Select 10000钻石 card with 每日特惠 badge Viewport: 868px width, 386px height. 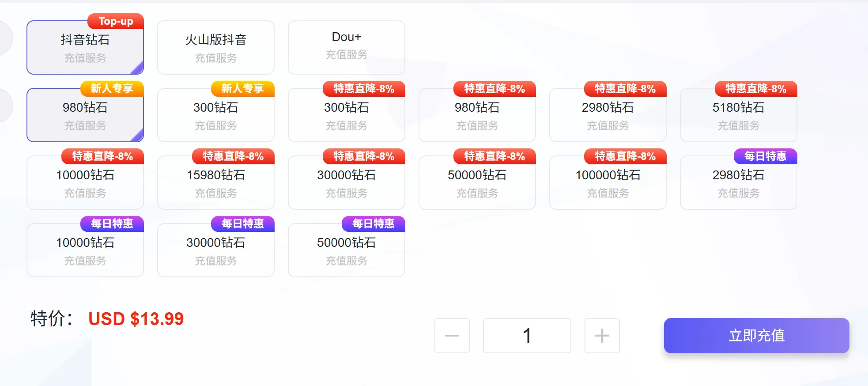[x=85, y=250]
